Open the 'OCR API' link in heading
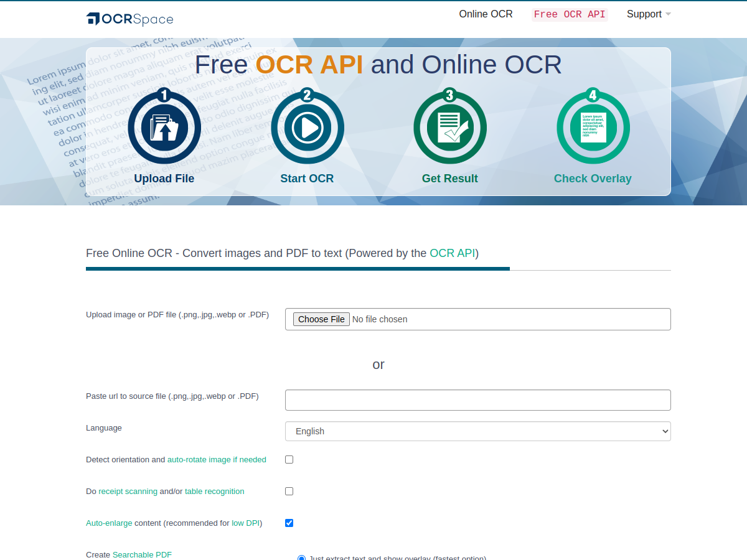Screen dimensions: 747x560 [453, 253]
